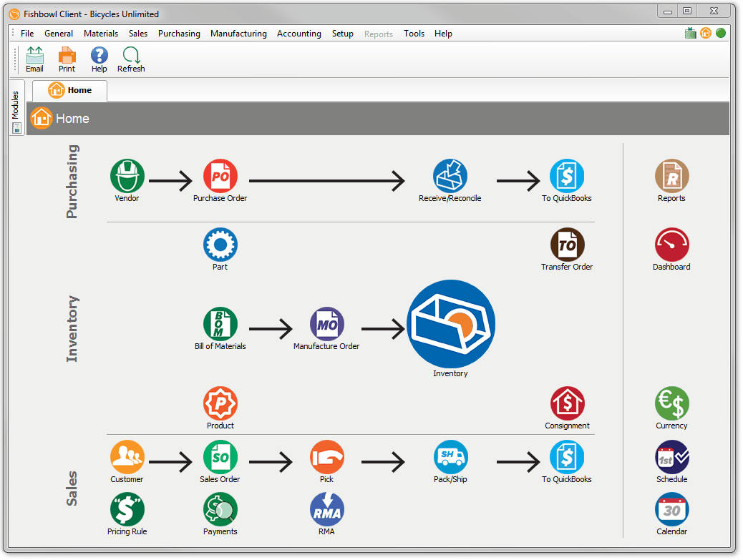The height and width of the screenshot is (560, 743).
Task: Open the File menu
Action: 27,34
